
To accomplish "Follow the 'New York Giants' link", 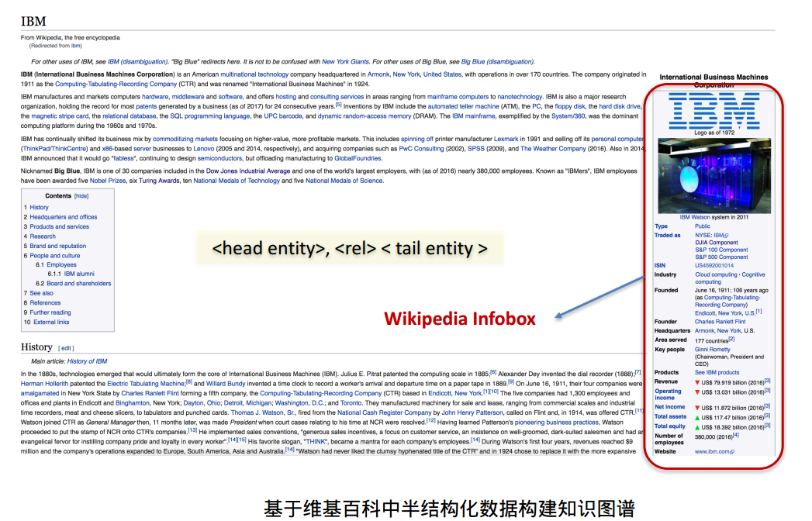I will tap(345, 61).
